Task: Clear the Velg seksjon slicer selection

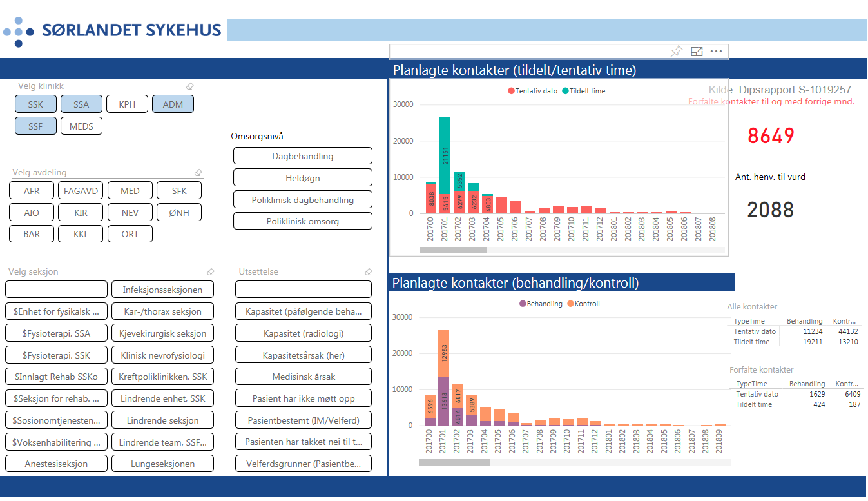Action: tap(211, 272)
